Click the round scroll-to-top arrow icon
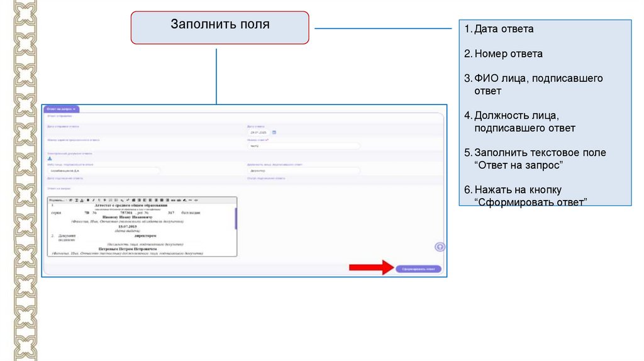The image size is (644, 361). [x=440, y=247]
